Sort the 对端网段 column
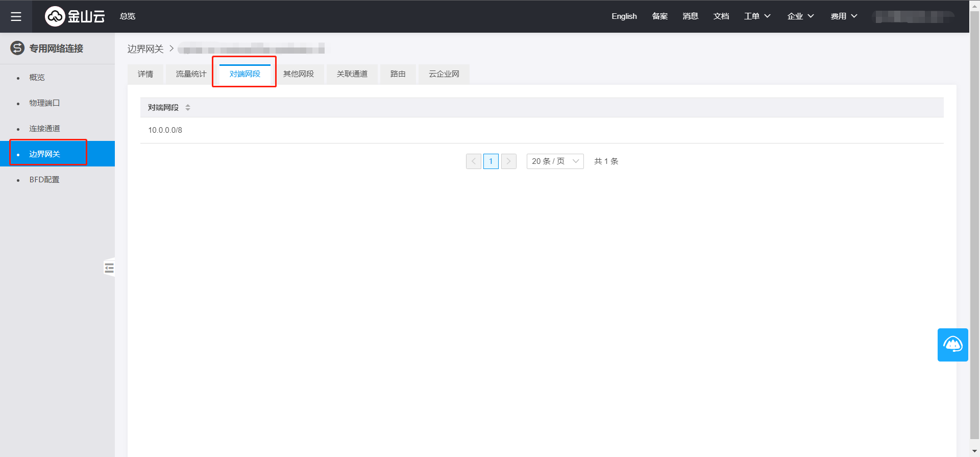 click(188, 108)
